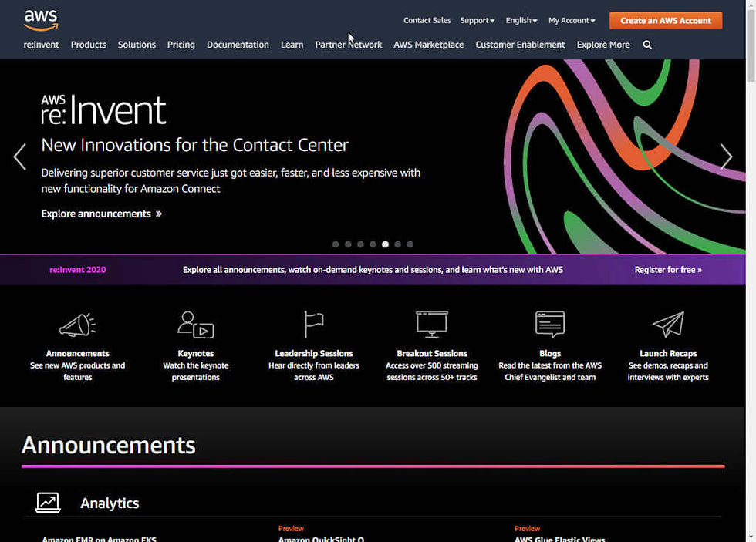The height and width of the screenshot is (542, 756).
Task: Open the Keynotes title link
Action: point(196,353)
